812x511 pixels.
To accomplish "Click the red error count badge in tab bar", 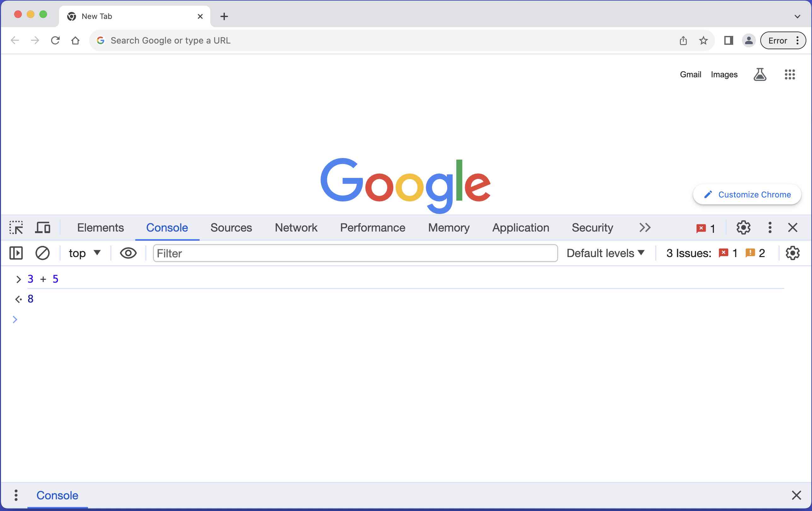I will coord(705,228).
